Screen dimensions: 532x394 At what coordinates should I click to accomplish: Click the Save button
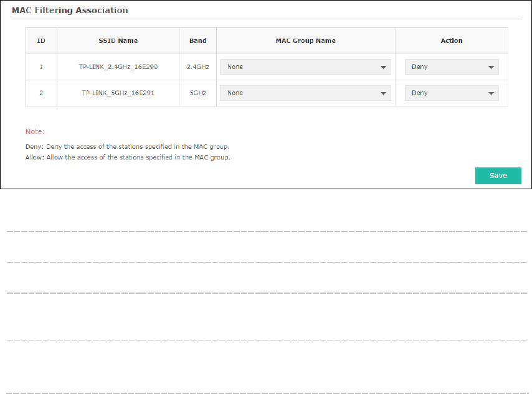click(x=498, y=176)
